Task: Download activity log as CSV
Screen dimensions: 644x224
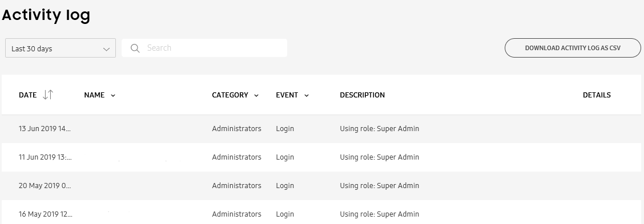Action: pyautogui.click(x=573, y=48)
